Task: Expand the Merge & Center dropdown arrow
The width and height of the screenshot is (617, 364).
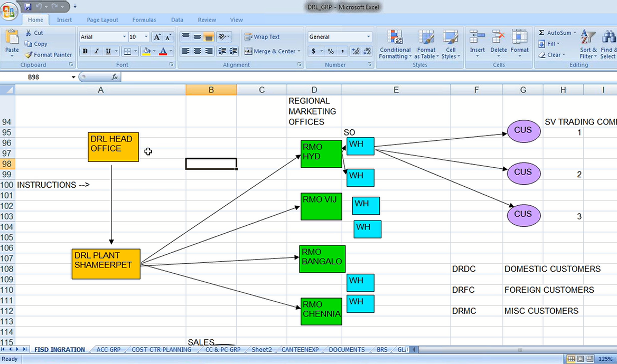Action: (299, 51)
